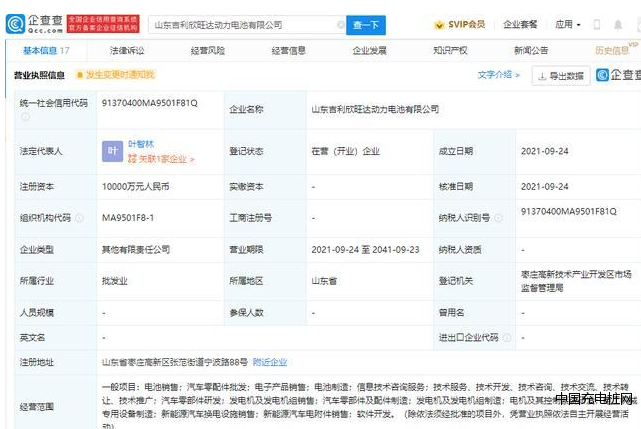The width and height of the screenshot is (641, 429).
Task: Switch to 法律诉讼 tab
Action: point(127,51)
